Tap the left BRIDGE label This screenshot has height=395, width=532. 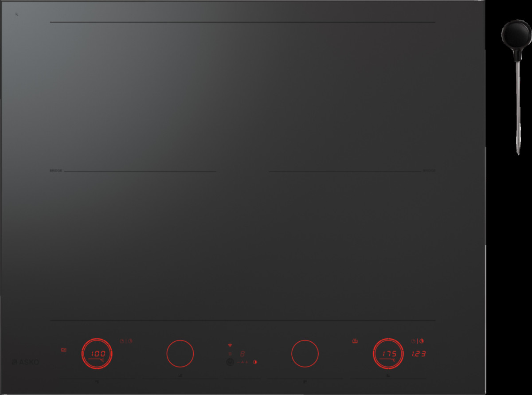(x=56, y=170)
